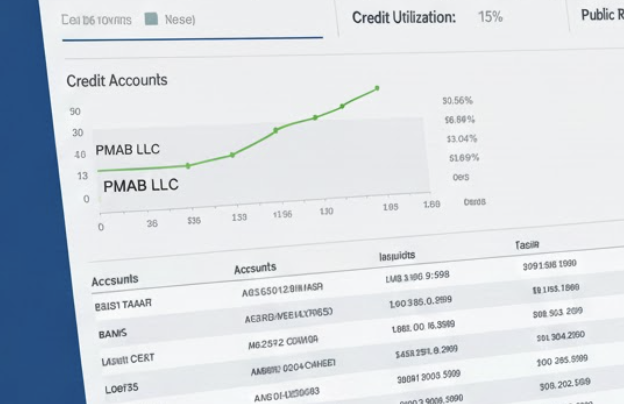The width and height of the screenshot is (624, 404).
Task: Select the BANIS account row
Action: click(x=113, y=334)
